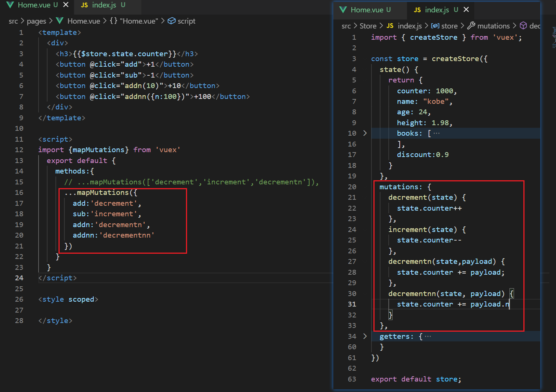Click line number 24 in left editor
The height and width of the screenshot is (392, 556).
coord(19,278)
